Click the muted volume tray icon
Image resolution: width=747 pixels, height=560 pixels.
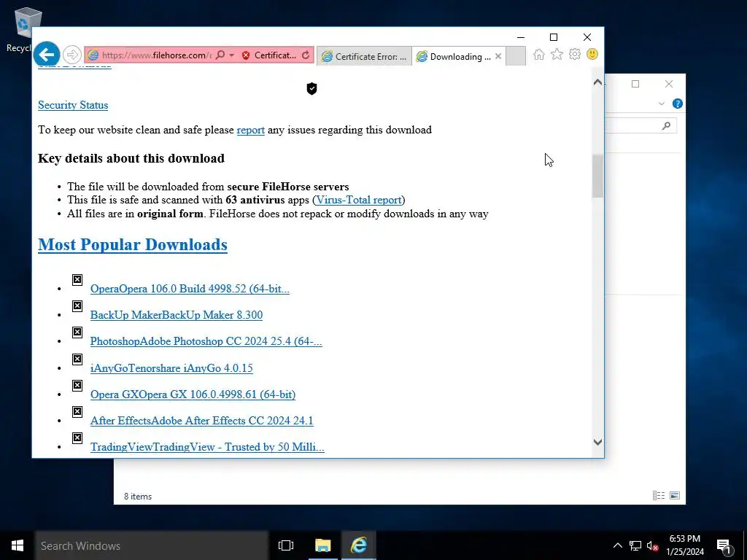point(653,545)
